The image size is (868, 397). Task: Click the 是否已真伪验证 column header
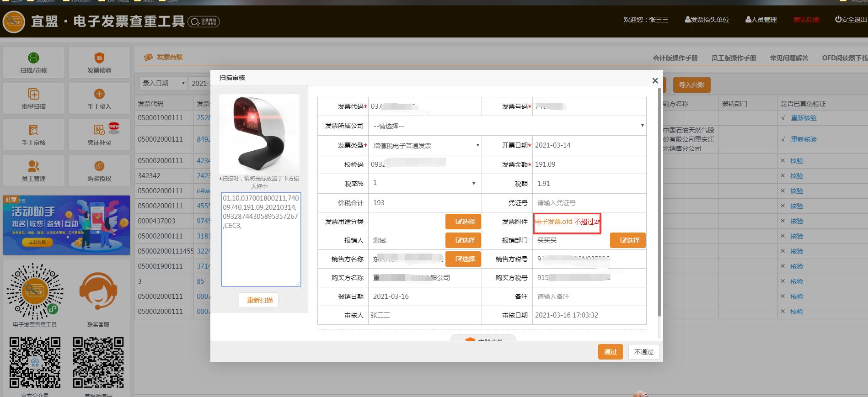pyautogui.click(x=803, y=104)
